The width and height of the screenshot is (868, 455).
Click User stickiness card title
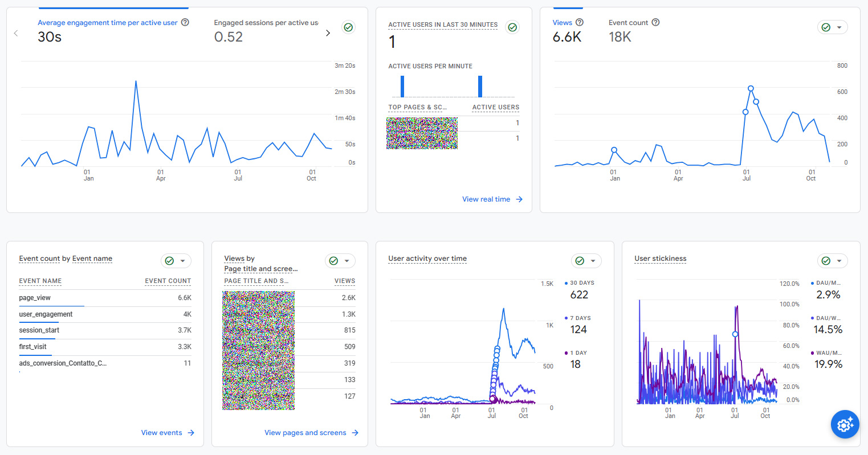(x=661, y=259)
